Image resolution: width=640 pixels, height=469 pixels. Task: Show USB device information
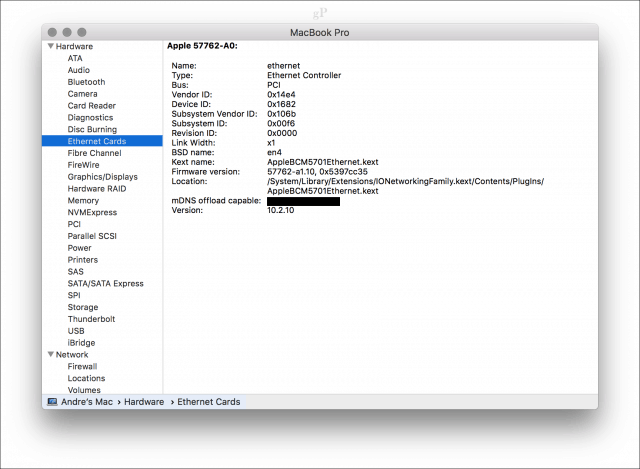[x=76, y=330]
